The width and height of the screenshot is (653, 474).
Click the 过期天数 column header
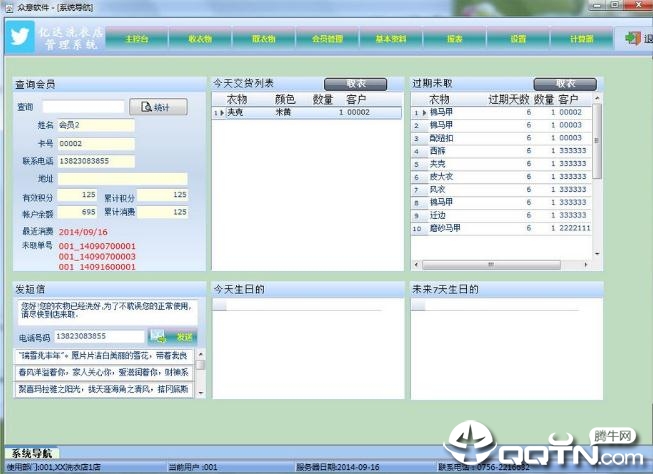508,100
